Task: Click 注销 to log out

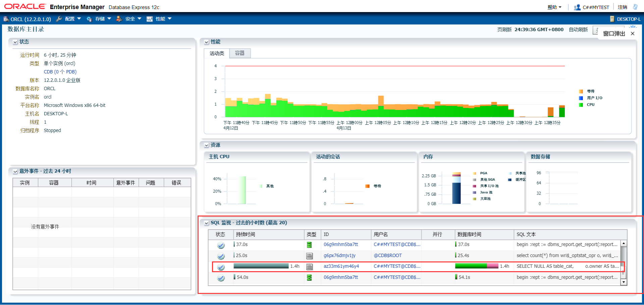Action: click(x=622, y=7)
